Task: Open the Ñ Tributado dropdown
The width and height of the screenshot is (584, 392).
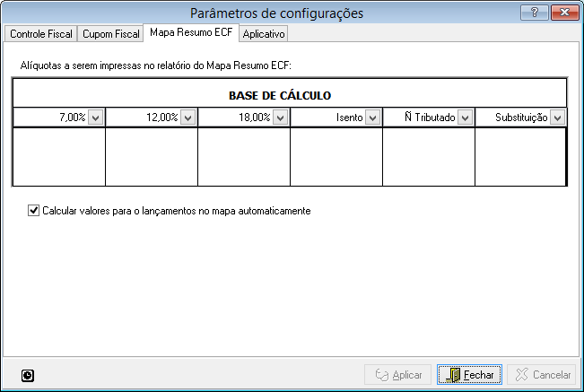Action: (465, 118)
